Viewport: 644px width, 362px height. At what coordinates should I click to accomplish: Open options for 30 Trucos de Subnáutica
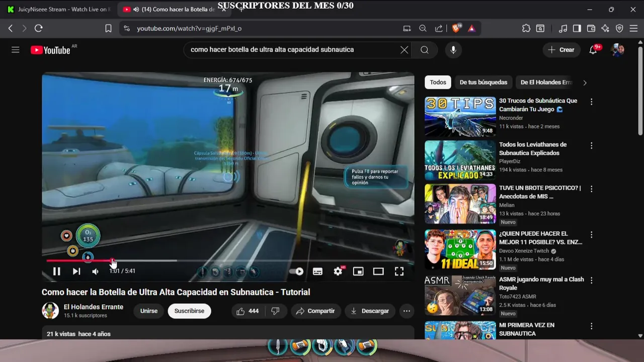(x=592, y=102)
